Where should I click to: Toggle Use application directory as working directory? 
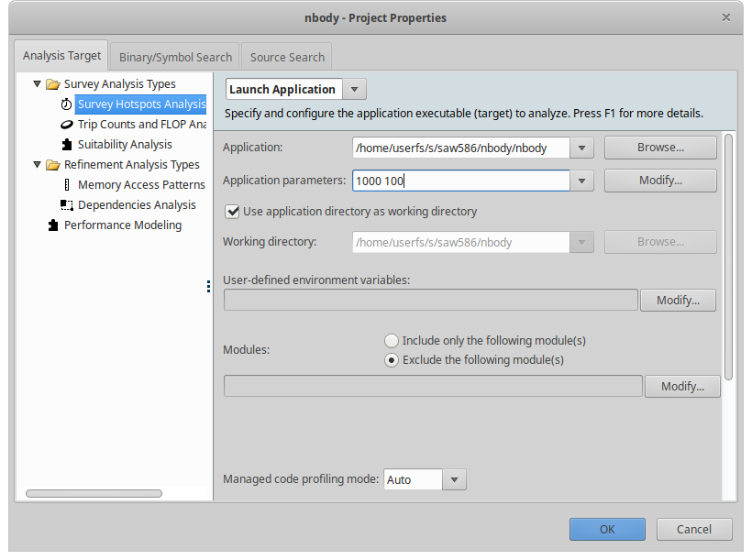click(232, 212)
